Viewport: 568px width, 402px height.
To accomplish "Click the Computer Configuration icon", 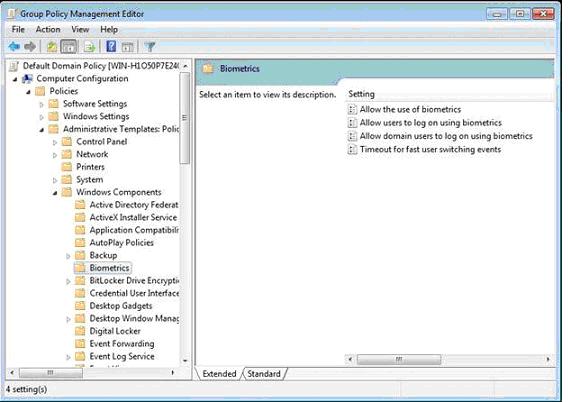I will click(27, 79).
